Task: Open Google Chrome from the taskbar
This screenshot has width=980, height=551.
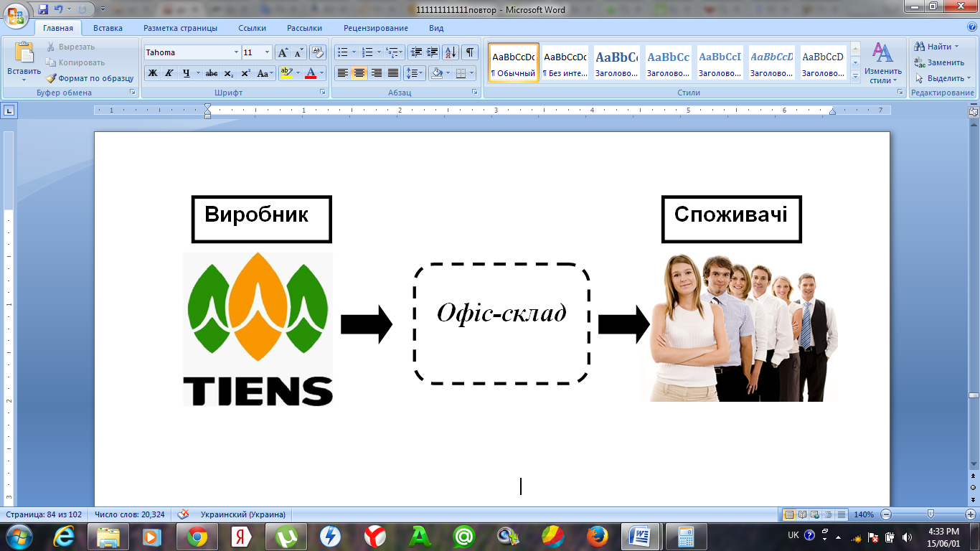Action: pos(197,536)
